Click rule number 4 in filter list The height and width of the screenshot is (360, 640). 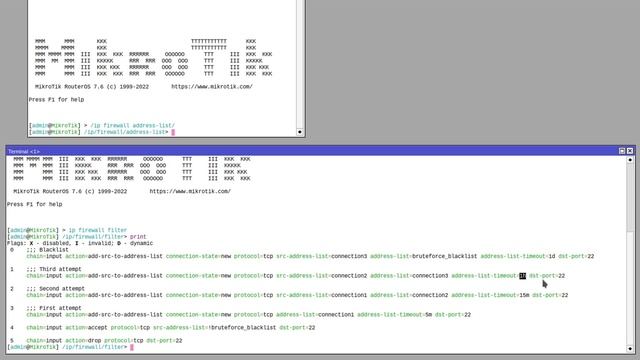click(x=12, y=328)
